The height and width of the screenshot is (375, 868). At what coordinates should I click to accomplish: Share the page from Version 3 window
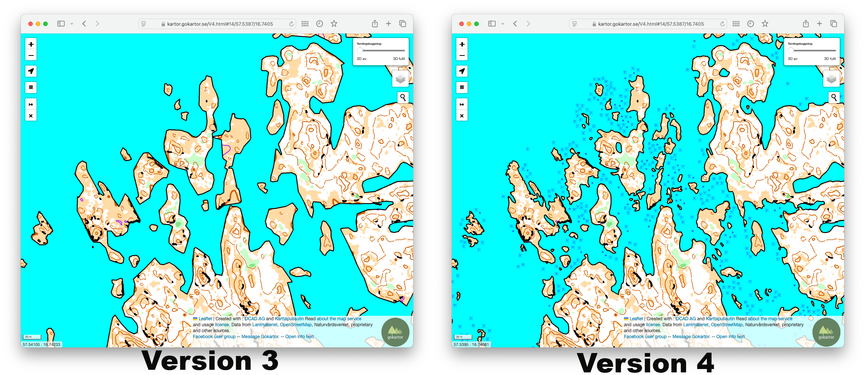(375, 24)
